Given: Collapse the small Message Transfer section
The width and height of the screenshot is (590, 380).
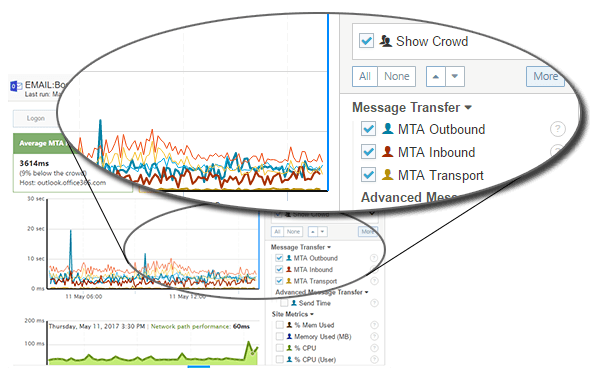Looking at the screenshot, I should (301, 247).
